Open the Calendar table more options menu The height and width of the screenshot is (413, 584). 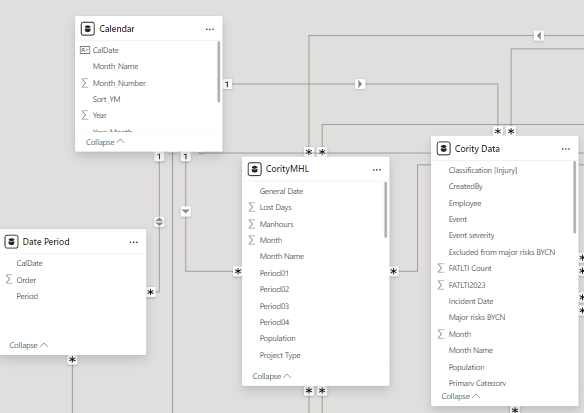[x=210, y=29]
